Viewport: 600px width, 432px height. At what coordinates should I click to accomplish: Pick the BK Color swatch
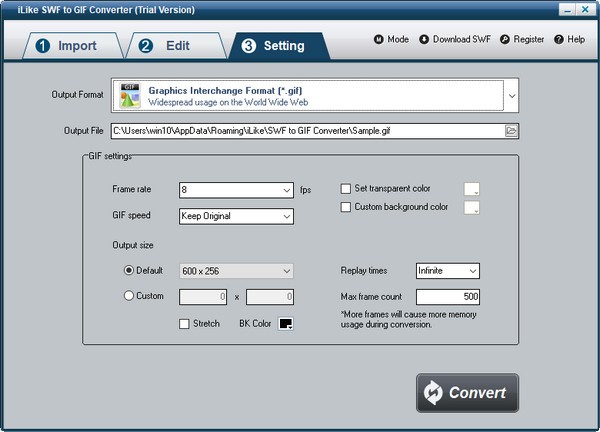(x=285, y=324)
